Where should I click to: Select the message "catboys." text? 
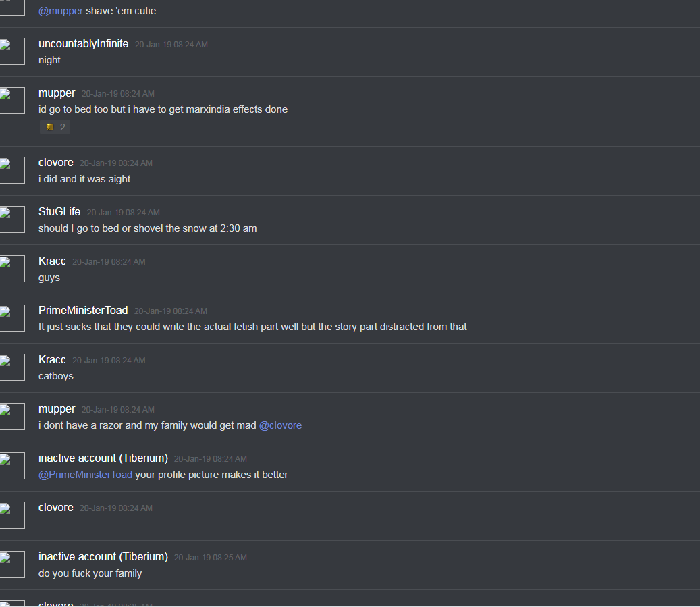[x=57, y=376]
